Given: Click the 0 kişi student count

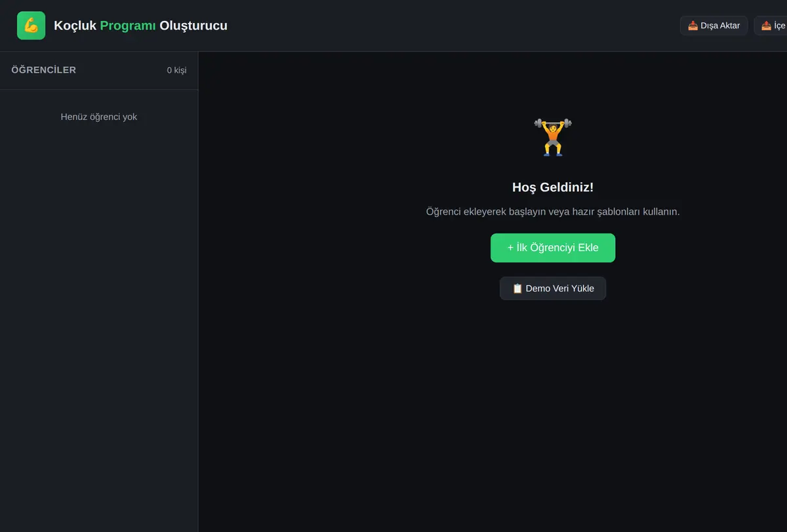Looking at the screenshot, I should click(x=176, y=70).
